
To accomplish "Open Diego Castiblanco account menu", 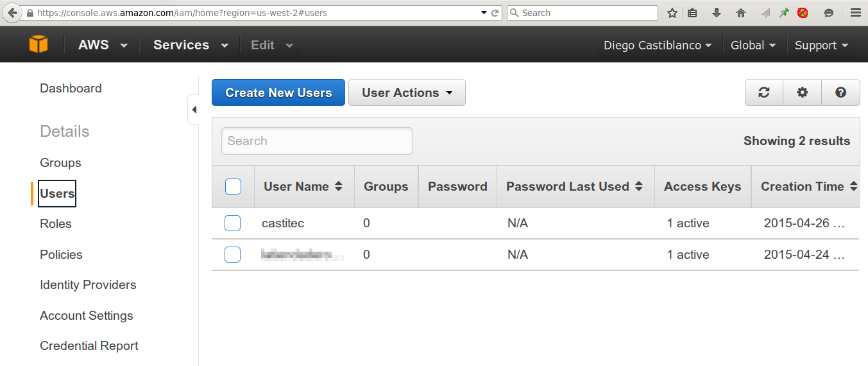I will 658,46.
